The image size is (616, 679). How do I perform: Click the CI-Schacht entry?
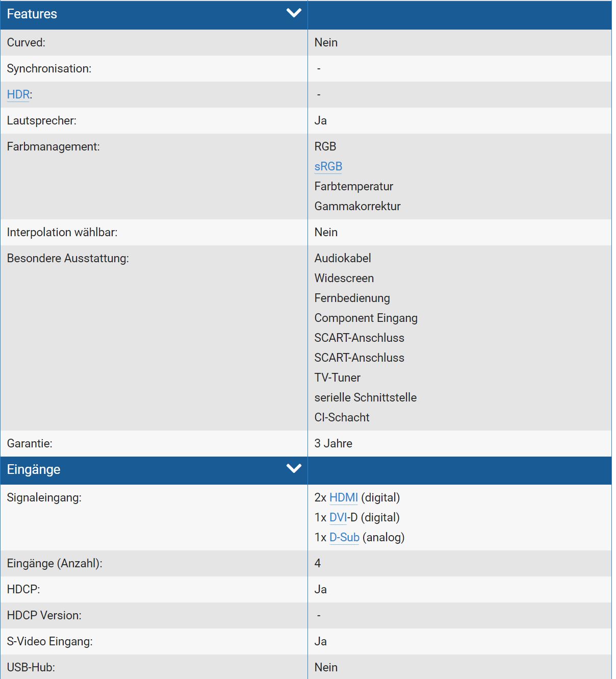342,418
